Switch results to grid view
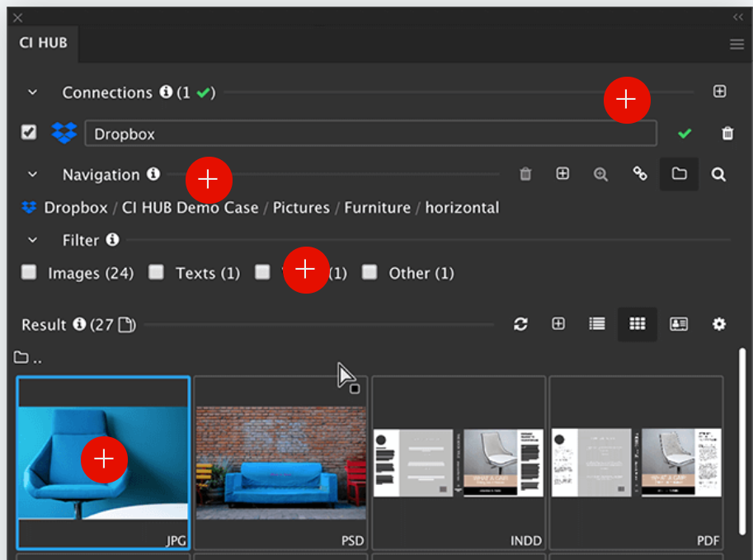Viewport: 753px width, 560px height. click(638, 324)
